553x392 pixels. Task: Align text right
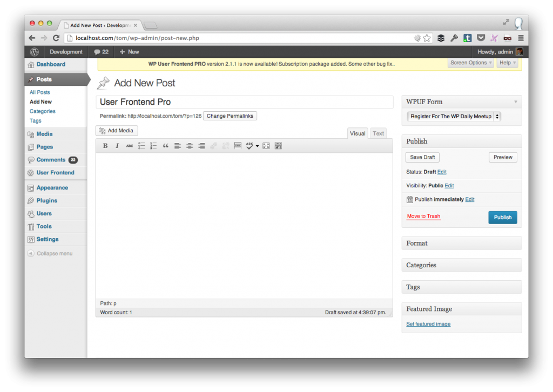[x=201, y=146]
